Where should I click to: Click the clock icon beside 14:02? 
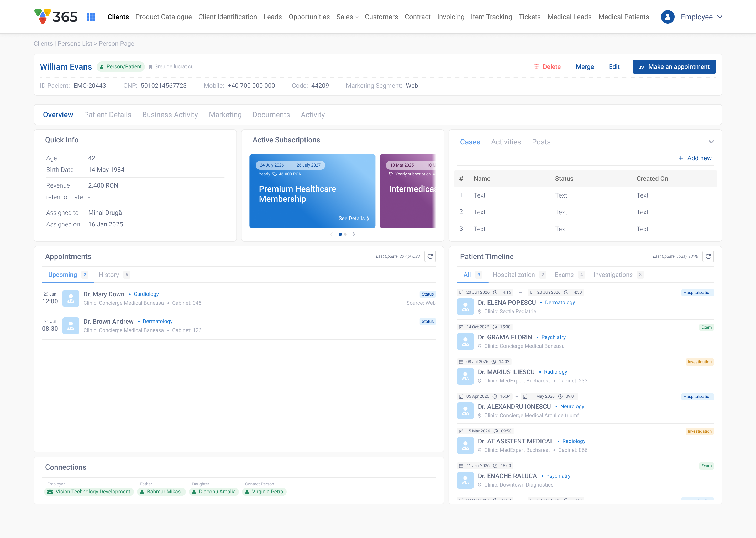pyautogui.click(x=493, y=362)
